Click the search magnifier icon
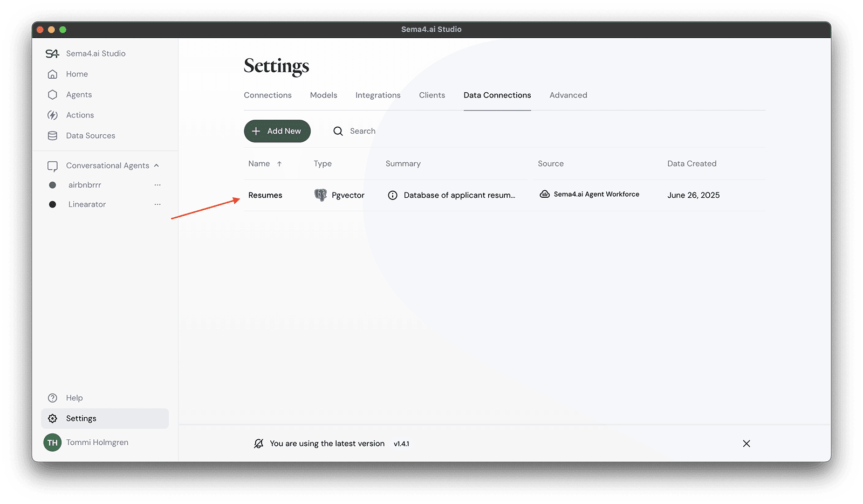Image resolution: width=863 pixels, height=504 pixels. tap(338, 131)
